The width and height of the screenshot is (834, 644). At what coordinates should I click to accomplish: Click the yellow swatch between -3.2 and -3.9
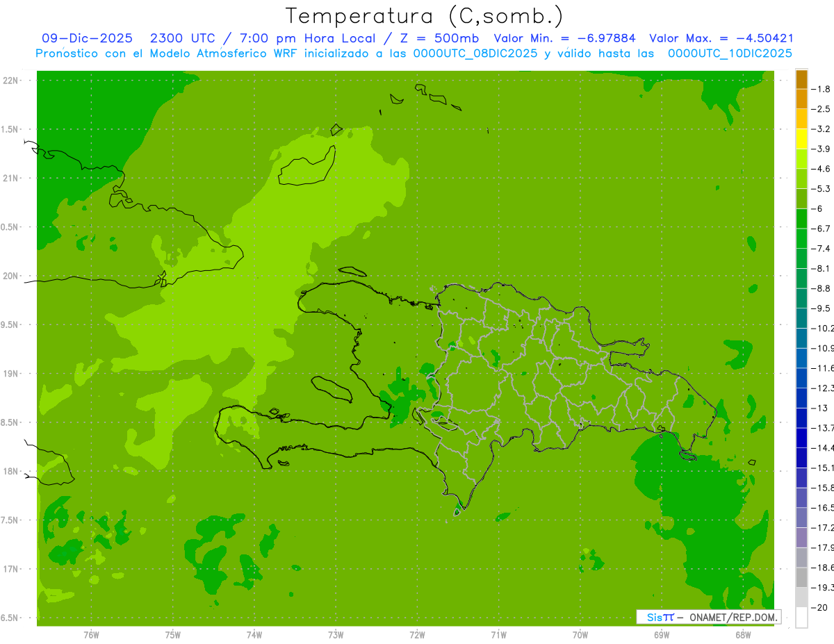click(x=801, y=139)
